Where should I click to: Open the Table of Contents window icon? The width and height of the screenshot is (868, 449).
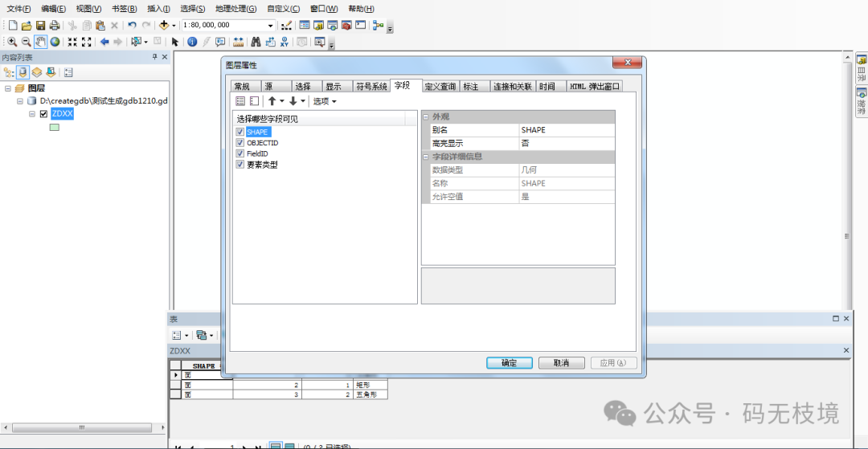[x=305, y=26]
